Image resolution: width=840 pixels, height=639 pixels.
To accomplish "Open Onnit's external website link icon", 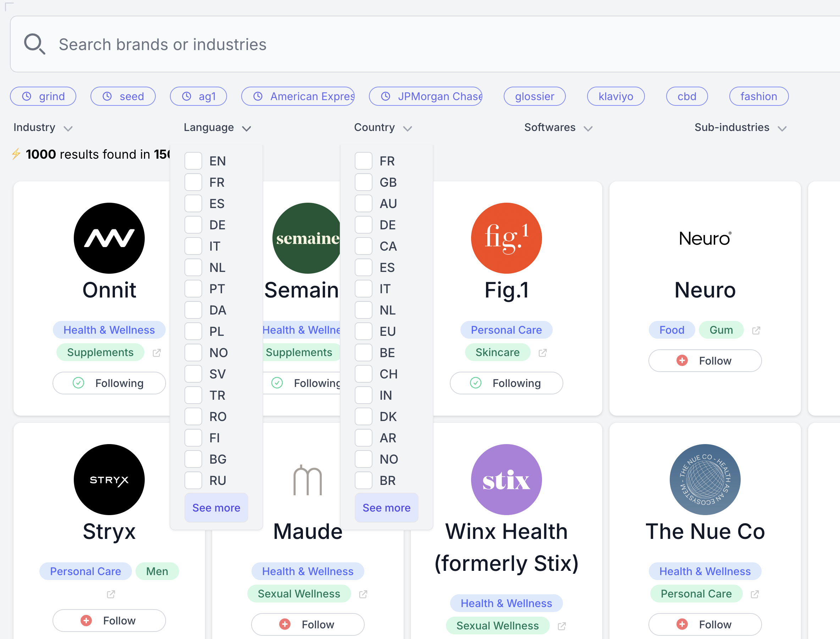I will tap(156, 353).
